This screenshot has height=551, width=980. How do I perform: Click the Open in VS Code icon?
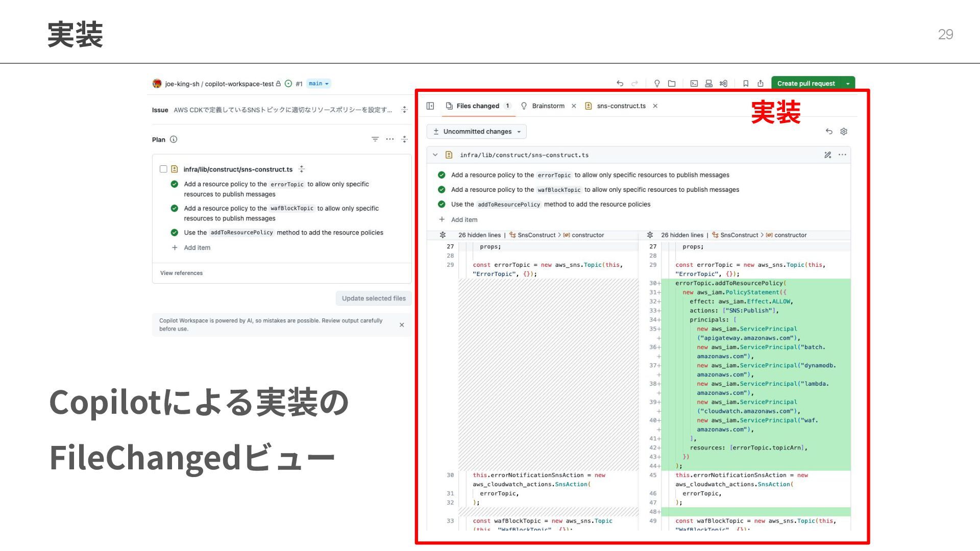[723, 84]
